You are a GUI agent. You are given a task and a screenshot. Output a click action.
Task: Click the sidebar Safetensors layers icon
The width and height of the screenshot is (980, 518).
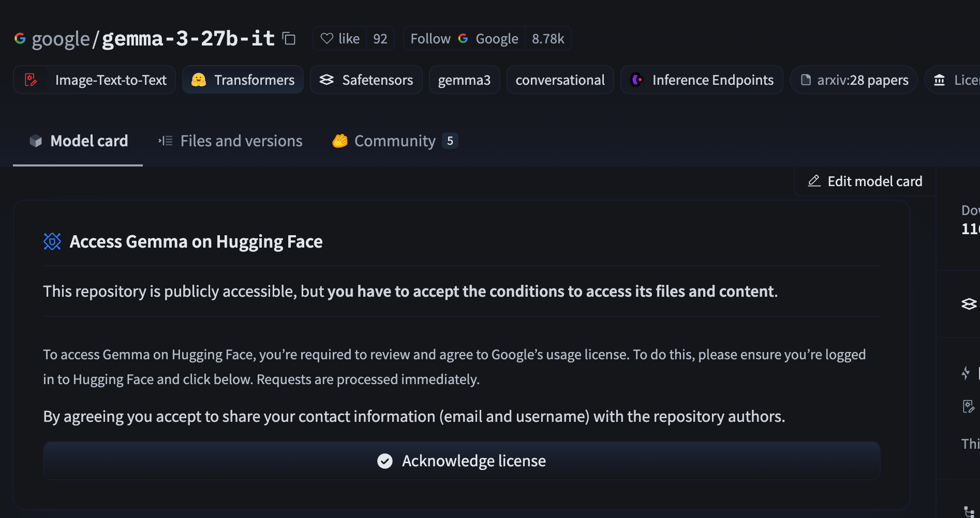pos(969,304)
